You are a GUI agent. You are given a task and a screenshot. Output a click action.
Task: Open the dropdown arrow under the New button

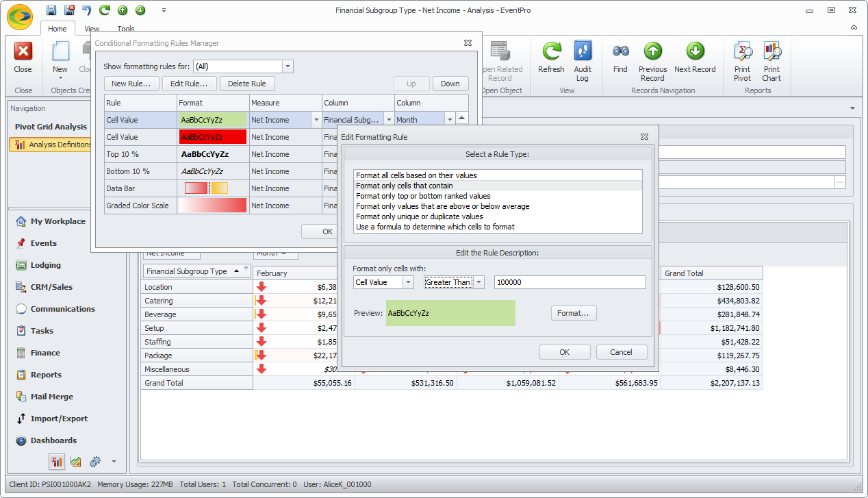point(60,78)
